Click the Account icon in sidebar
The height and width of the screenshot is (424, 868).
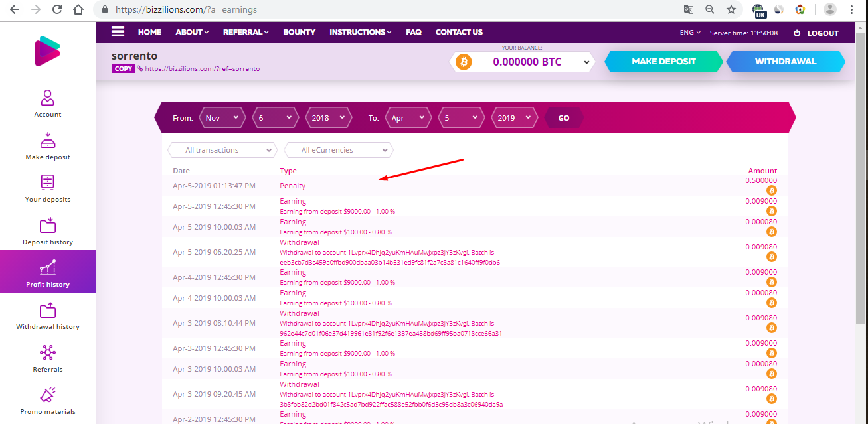click(x=47, y=98)
